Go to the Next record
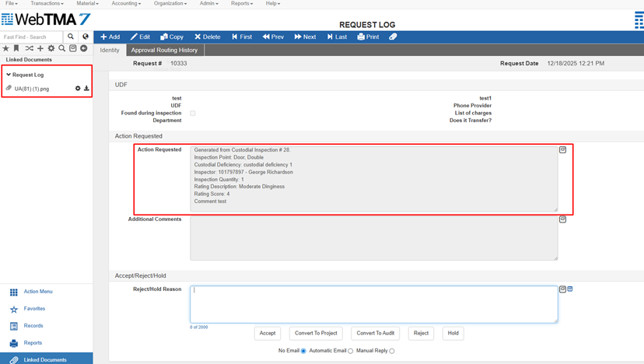This screenshot has width=644, height=364. pos(305,37)
